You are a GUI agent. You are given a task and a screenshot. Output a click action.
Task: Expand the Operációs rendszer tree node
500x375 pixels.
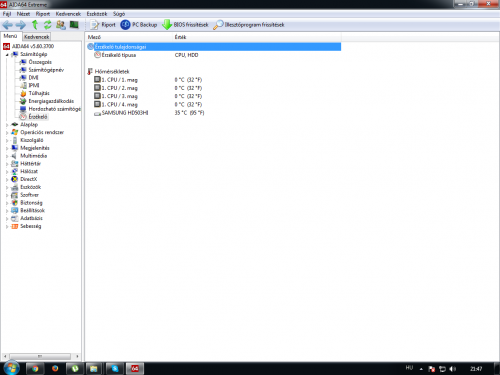(x=7, y=132)
